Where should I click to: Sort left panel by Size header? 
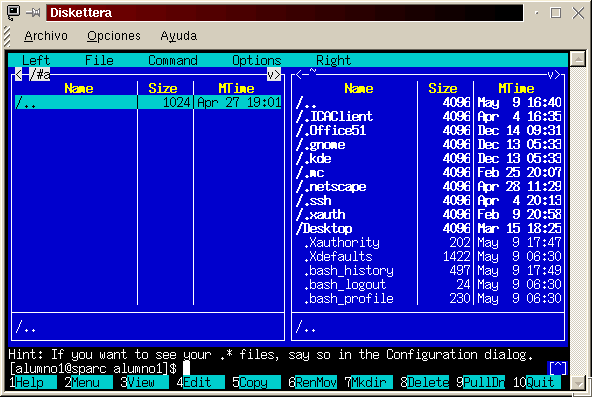(x=163, y=88)
